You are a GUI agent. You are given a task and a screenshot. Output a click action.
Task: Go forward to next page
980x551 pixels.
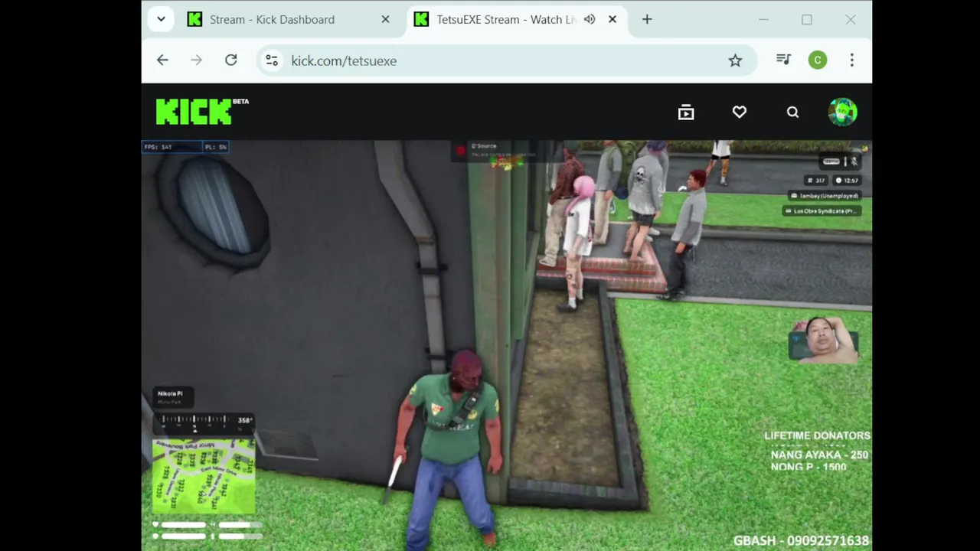tap(197, 60)
